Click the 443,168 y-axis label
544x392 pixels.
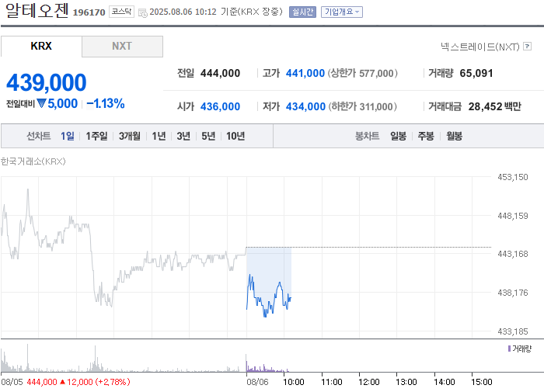513,254
